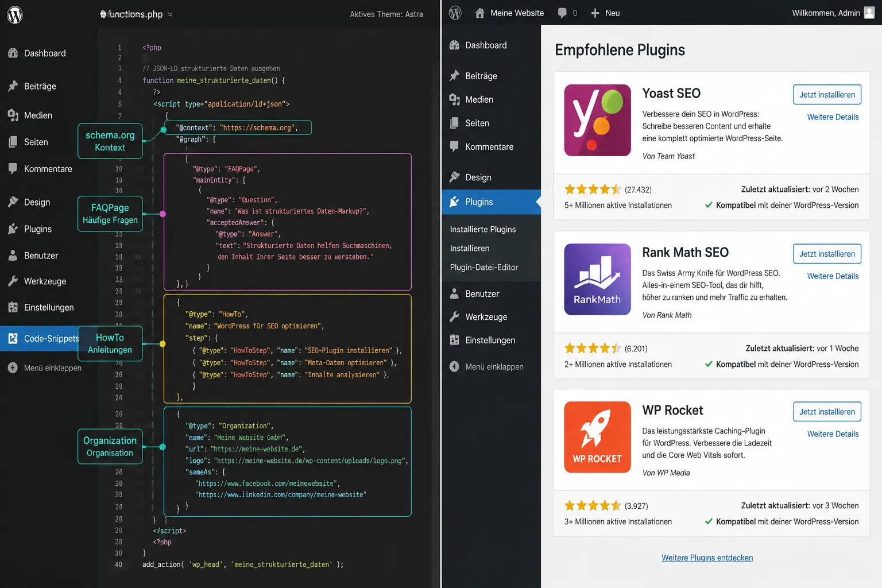Click the Yoast SEO plugin title
Screen dimensions: 882x588
click(671, 93)
